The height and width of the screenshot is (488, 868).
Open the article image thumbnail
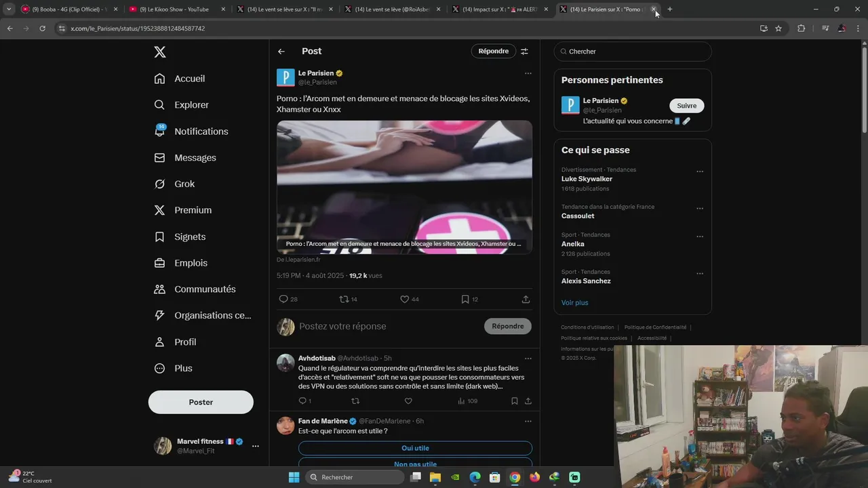tap(404, 187)
